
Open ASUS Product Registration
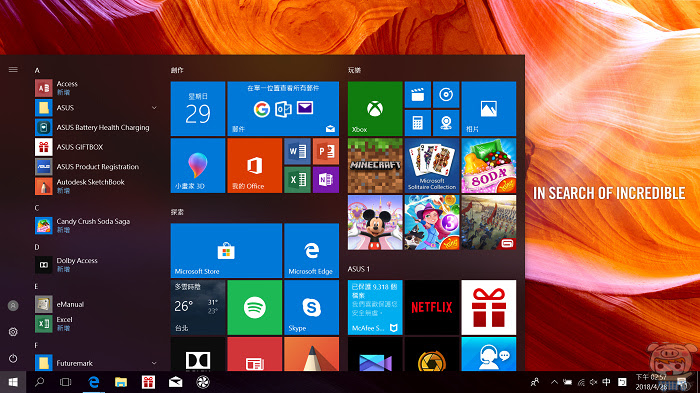(x=96, y=167)
